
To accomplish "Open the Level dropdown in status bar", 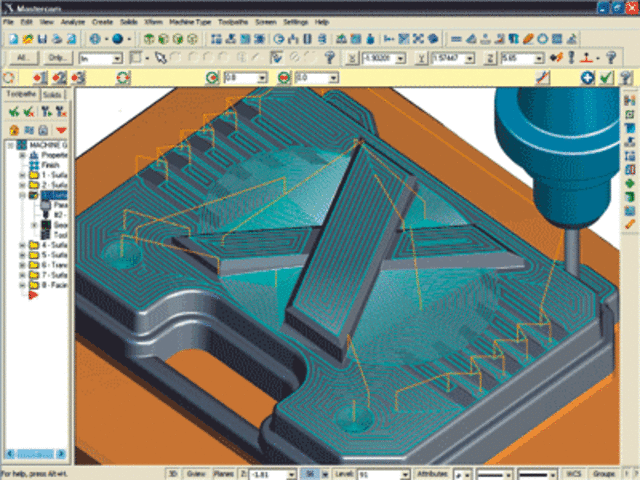I will pos(404,475).
